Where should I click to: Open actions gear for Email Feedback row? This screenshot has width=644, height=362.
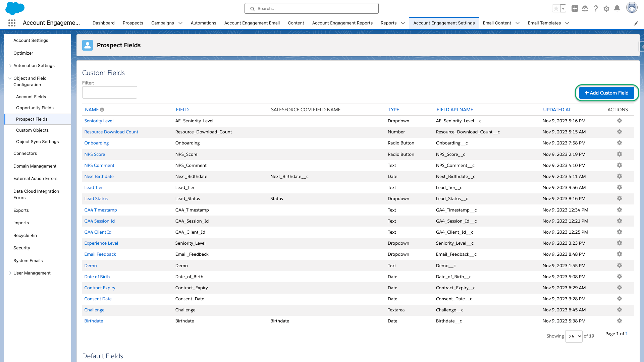[620, 254]
